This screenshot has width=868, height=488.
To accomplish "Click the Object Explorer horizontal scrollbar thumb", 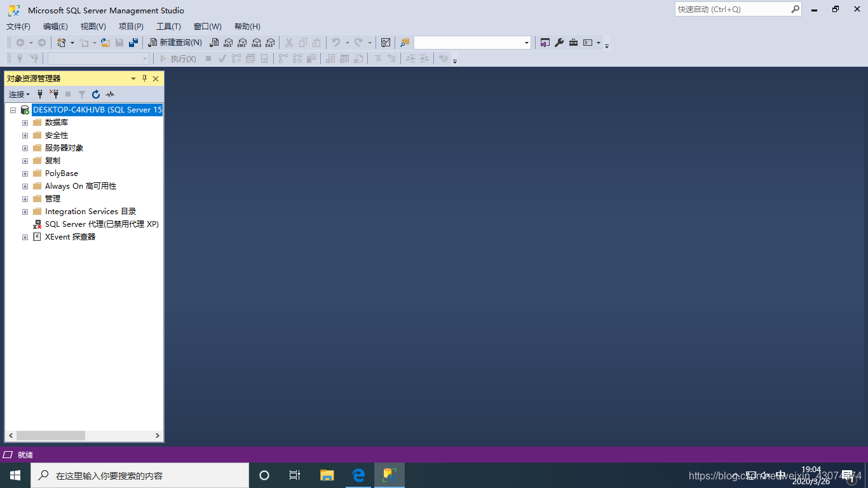I will point(51,436).
